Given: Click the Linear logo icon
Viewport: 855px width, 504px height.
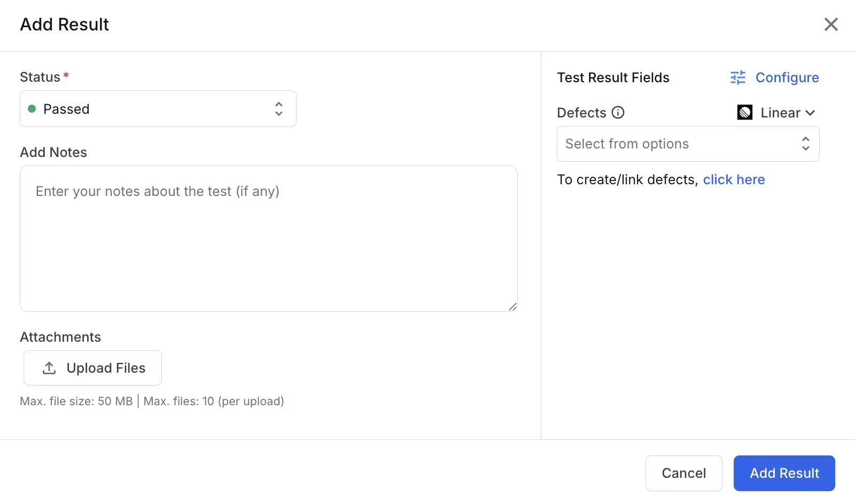Looking at the screenshot, I should [x=745, y=113].
